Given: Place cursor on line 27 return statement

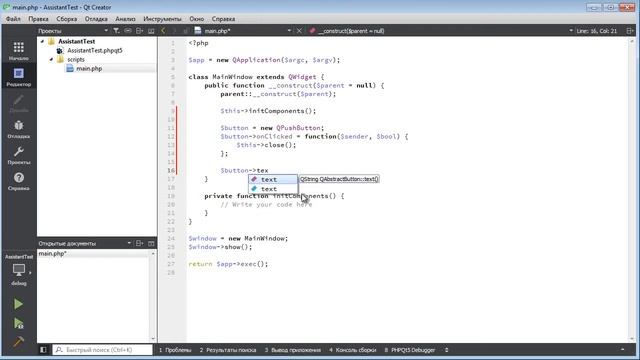Looking at the screenshot, I should coord(228,264).
